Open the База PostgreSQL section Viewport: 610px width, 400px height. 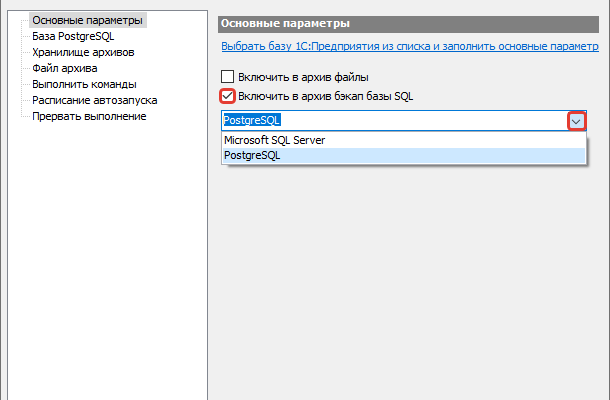pyautogui.click(x=73, y=36)
